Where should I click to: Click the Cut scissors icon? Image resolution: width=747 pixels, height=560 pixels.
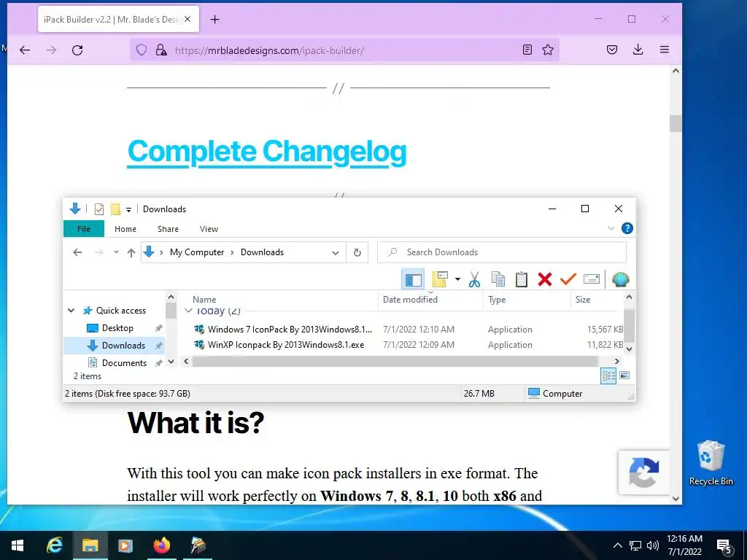474,279
